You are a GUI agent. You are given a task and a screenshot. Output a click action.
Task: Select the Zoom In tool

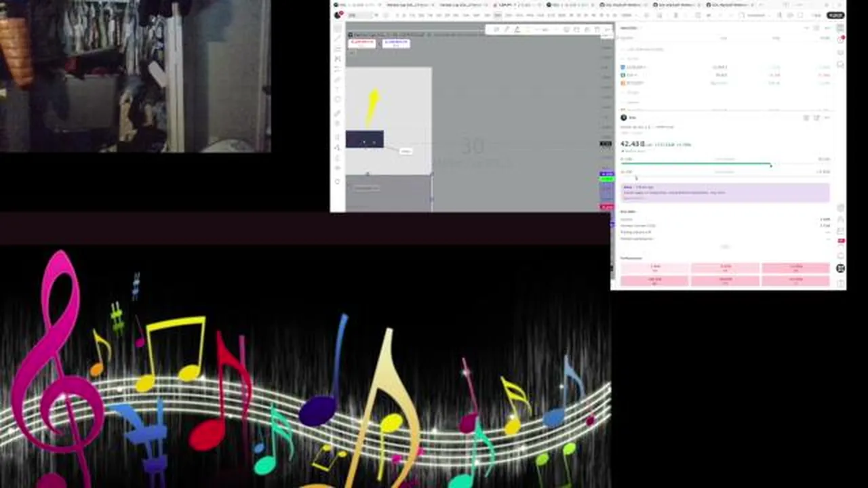(338, 123)
